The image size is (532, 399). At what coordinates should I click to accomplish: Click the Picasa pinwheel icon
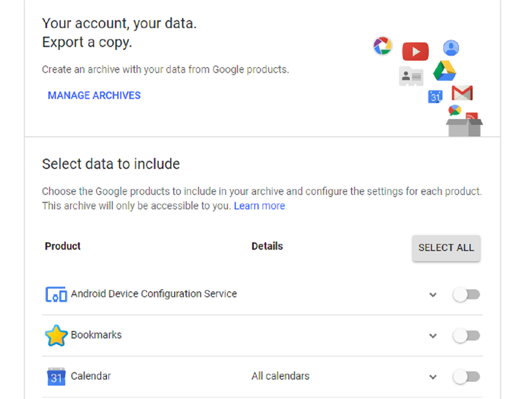(382, 46)
